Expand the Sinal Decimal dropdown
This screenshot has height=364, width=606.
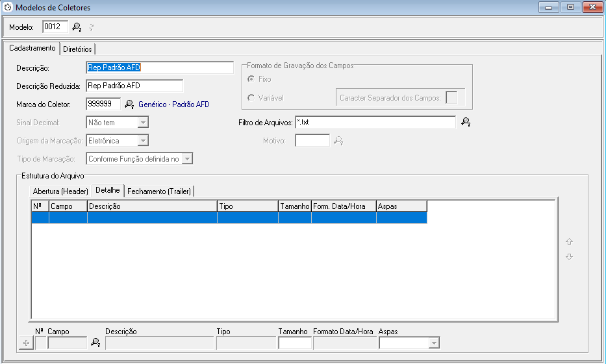coord(144,123)
